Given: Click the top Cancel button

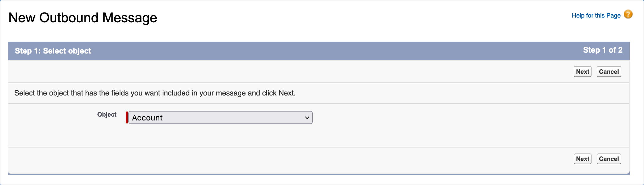Looking at the screenshot, I should pyautogui.click(x=609, y=72).
